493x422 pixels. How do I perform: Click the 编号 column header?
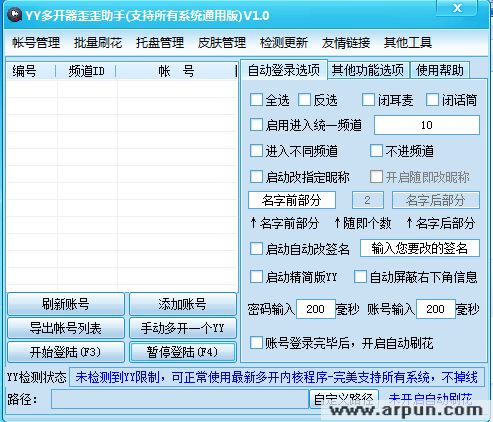pos(31,71)
